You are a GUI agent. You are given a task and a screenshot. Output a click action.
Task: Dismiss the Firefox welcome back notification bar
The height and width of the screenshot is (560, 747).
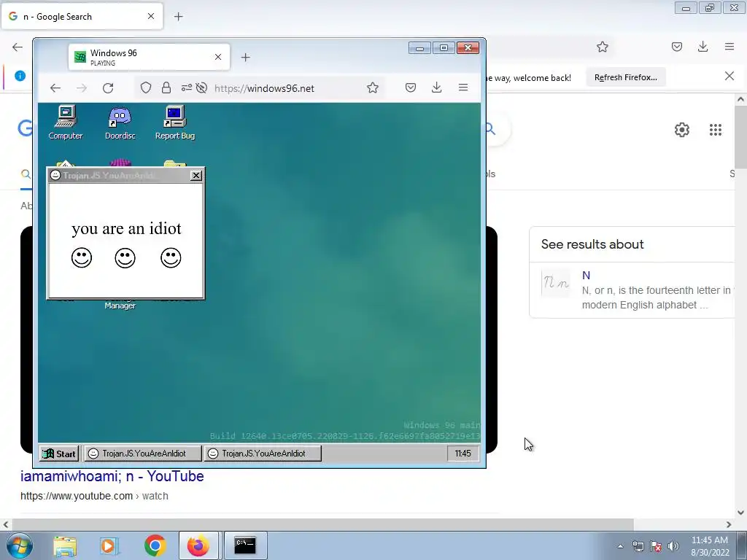[x=729, y=76]
